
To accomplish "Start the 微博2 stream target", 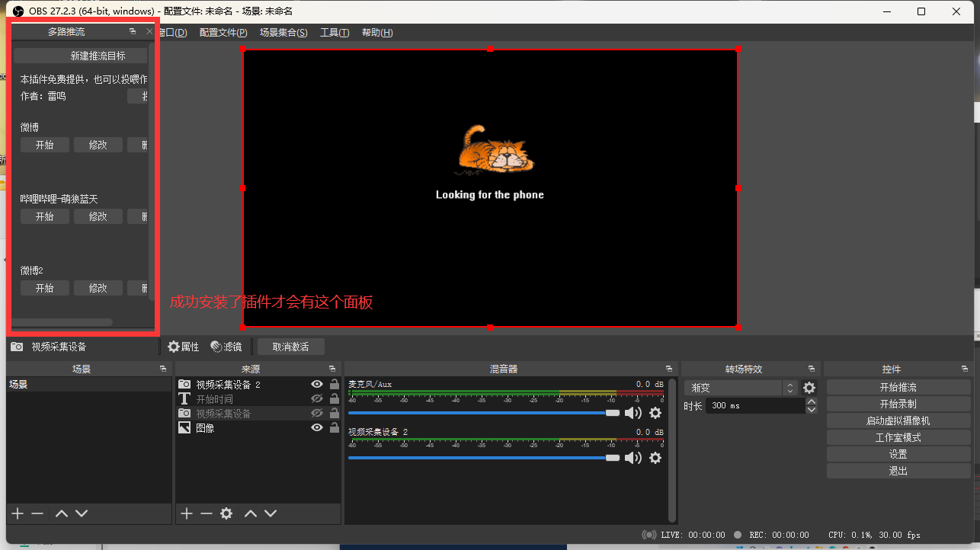I will (x=45, y=288).
